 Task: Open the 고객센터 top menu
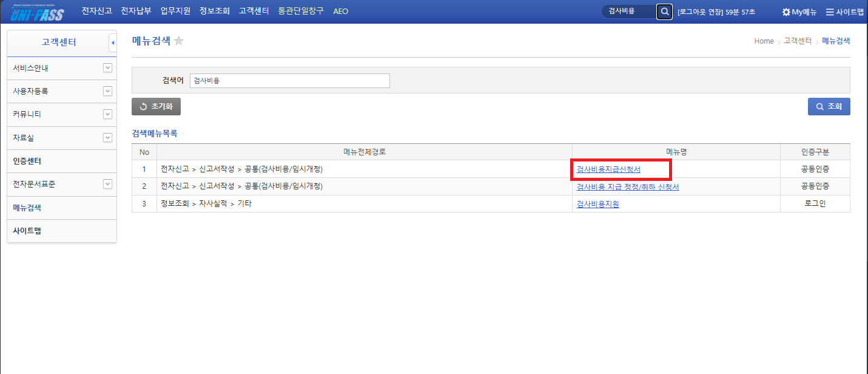(254, 12)
